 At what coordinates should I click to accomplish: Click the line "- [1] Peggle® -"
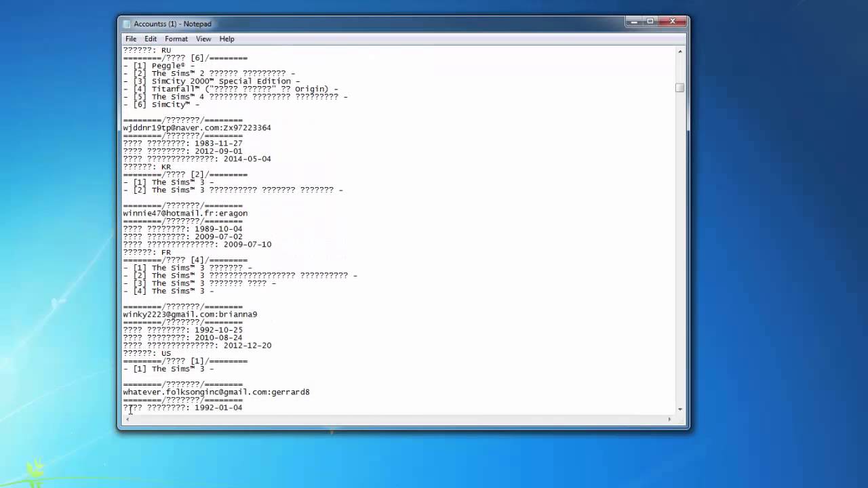tap(159, 66)
